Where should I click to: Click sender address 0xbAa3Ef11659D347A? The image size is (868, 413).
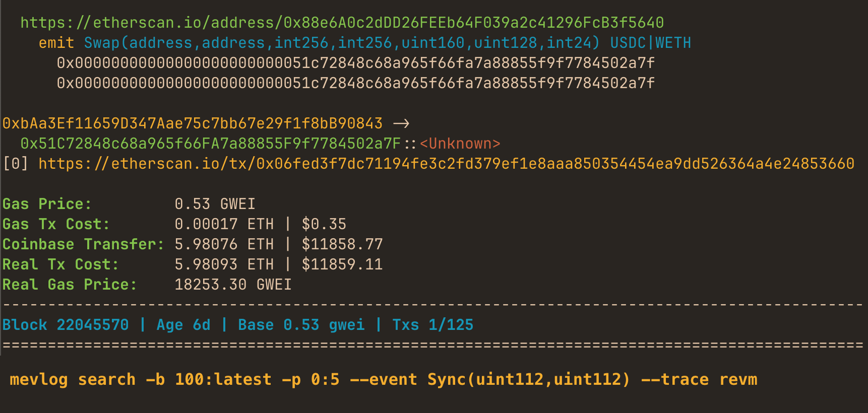193,123
